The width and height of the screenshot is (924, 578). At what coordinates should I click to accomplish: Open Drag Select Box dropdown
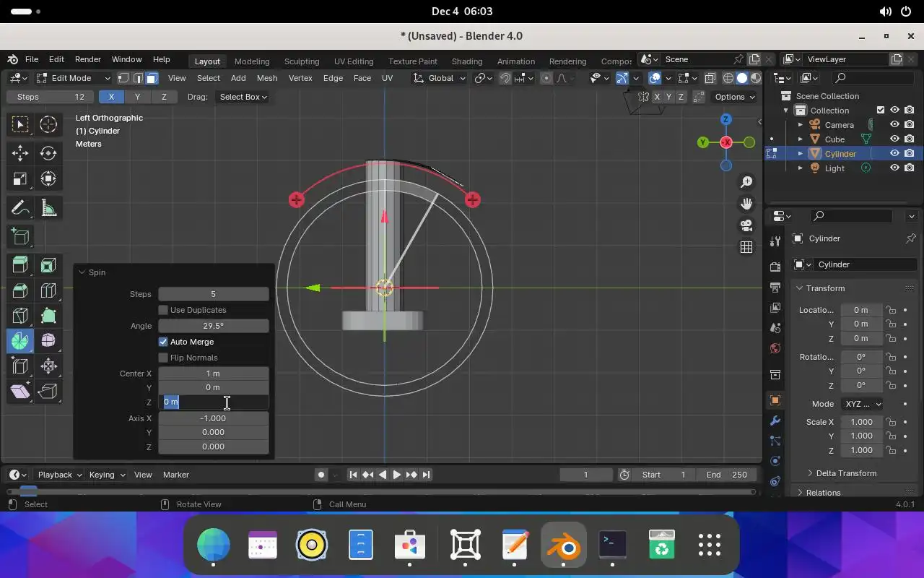(x=243, y=97)
